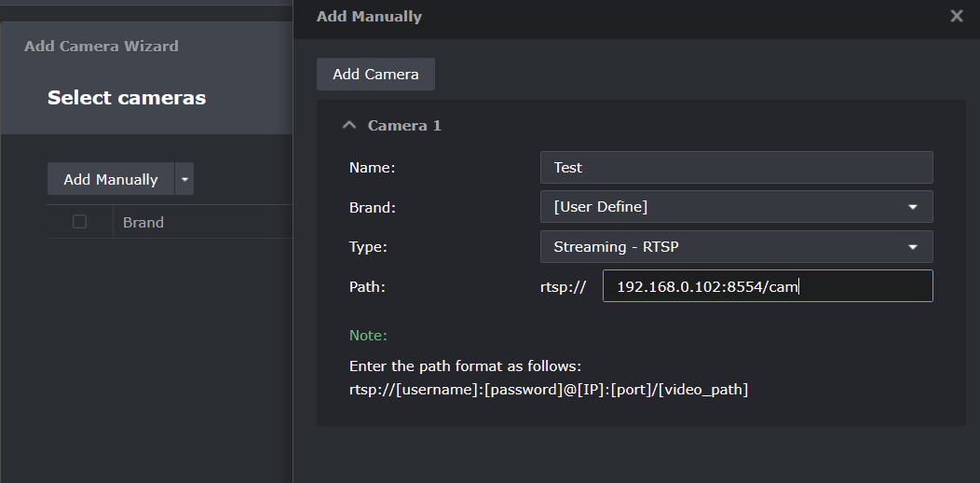Toggle the select-all checkbox in list header
The height and width of the screenshot is (483, 980).
pyautogui.click(x=79, y=222)
